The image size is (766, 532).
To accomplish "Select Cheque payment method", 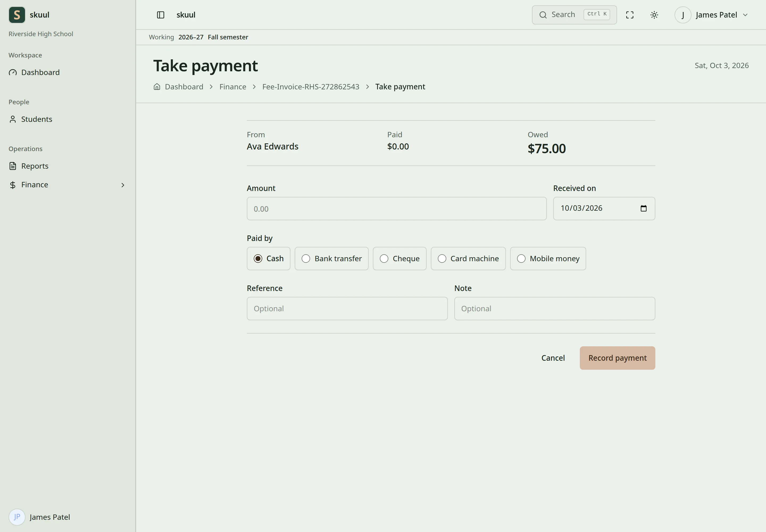I will tap(400, 259).
